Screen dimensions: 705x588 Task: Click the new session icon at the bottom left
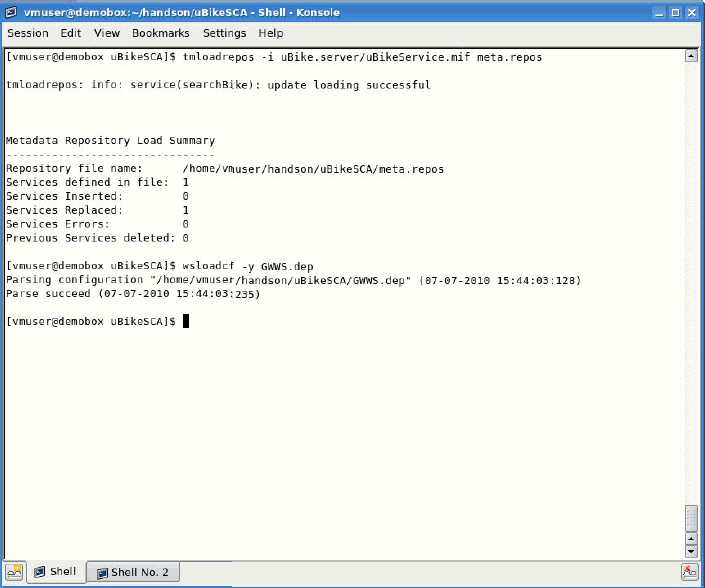click(14, 571)
